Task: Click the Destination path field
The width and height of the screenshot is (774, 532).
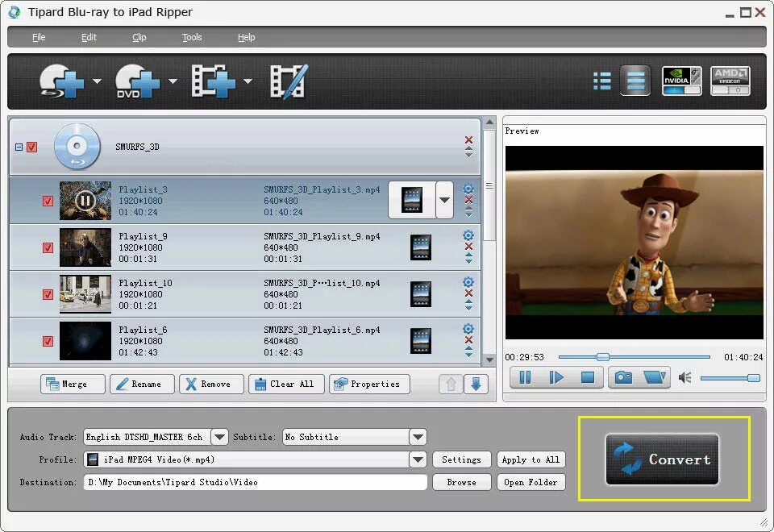Action: click(x=256, y=482)
